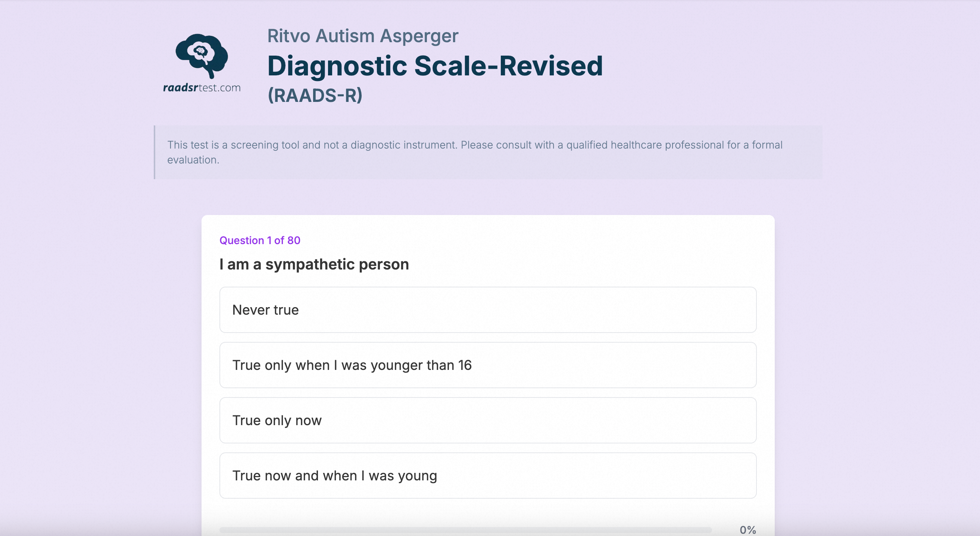The width and height of the screenshot is (980, 536).
Task: Select the "Never true" answer
Action: (488, 310)
